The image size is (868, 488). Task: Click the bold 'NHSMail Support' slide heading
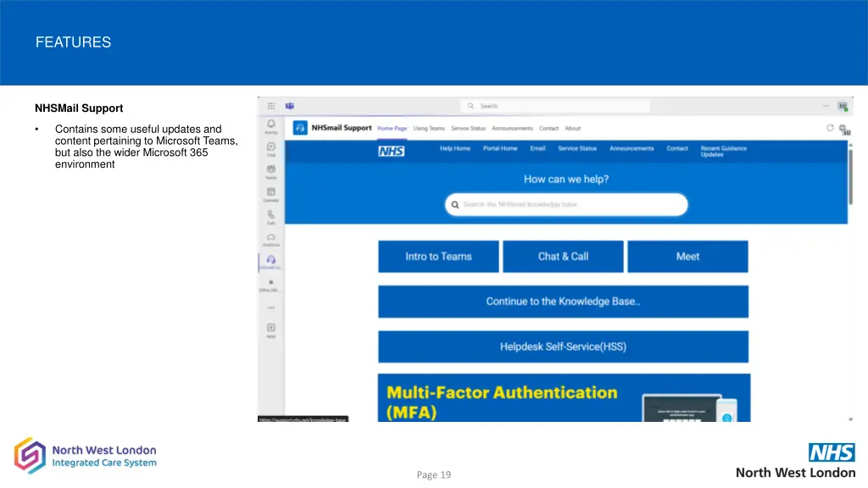79,108
